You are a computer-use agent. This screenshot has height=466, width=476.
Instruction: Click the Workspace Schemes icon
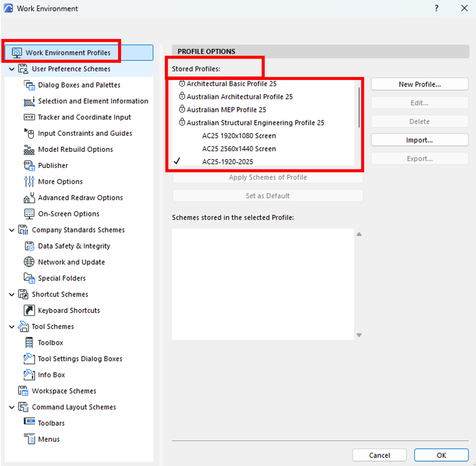tap(23, 391)
